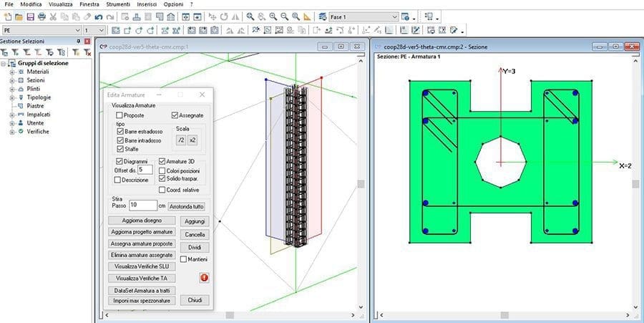This screenshot has width=644, height=323.
Task: Click the Aggiorna disegno button
Action: tap(142, 221)
